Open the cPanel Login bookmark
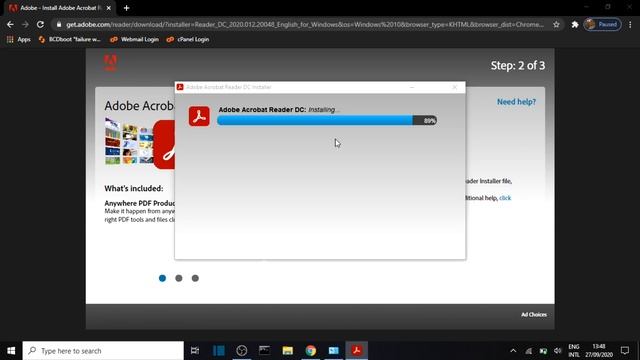640x360 pixels. click(188, 40)
